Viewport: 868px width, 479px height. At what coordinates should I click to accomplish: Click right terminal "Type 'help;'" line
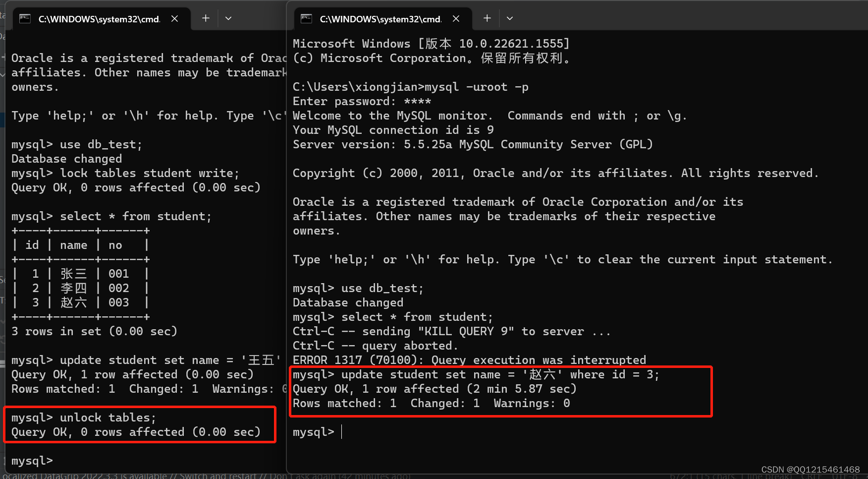click(x=563, y=259)
